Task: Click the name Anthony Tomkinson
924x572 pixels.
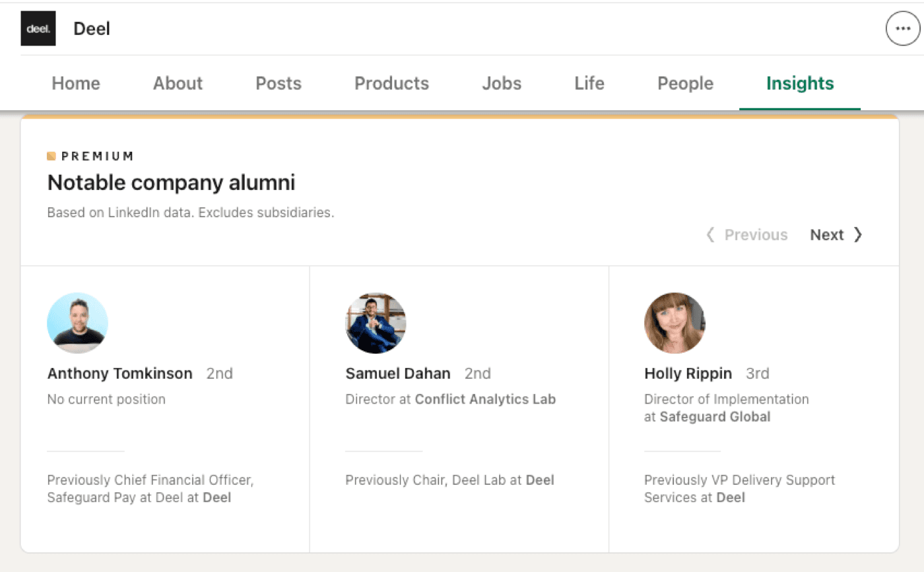Action: (x=120, y=374)
